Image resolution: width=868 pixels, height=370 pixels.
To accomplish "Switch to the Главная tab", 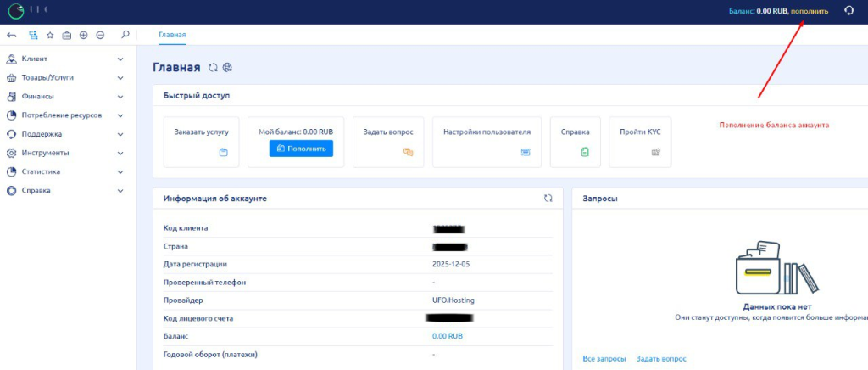I will (172, 35).
